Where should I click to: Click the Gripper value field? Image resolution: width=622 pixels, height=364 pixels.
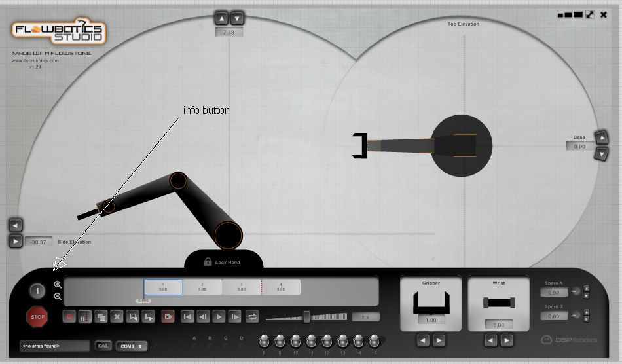click(431, 320)
